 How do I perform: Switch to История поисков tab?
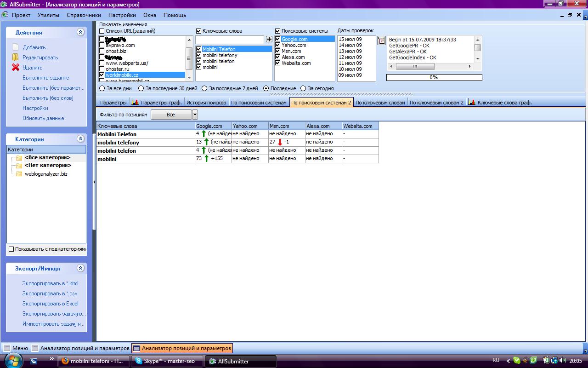tap(206, 103)
